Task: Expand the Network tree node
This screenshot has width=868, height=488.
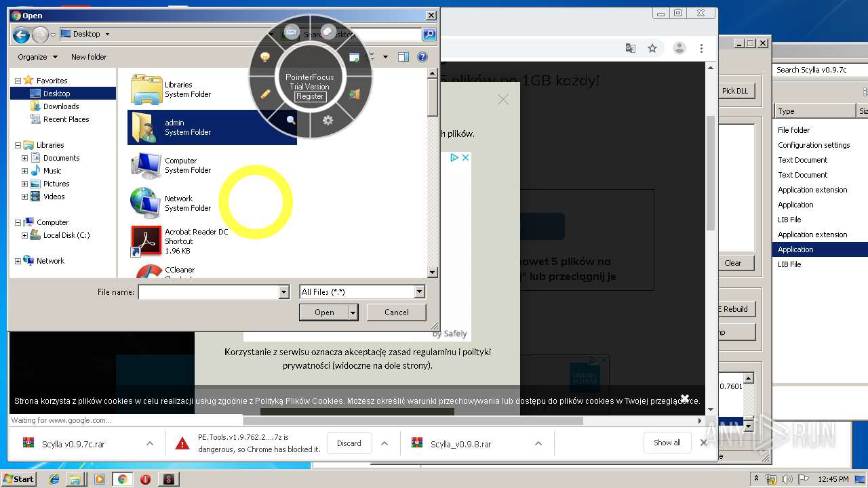Action: (x=18, y=261)
